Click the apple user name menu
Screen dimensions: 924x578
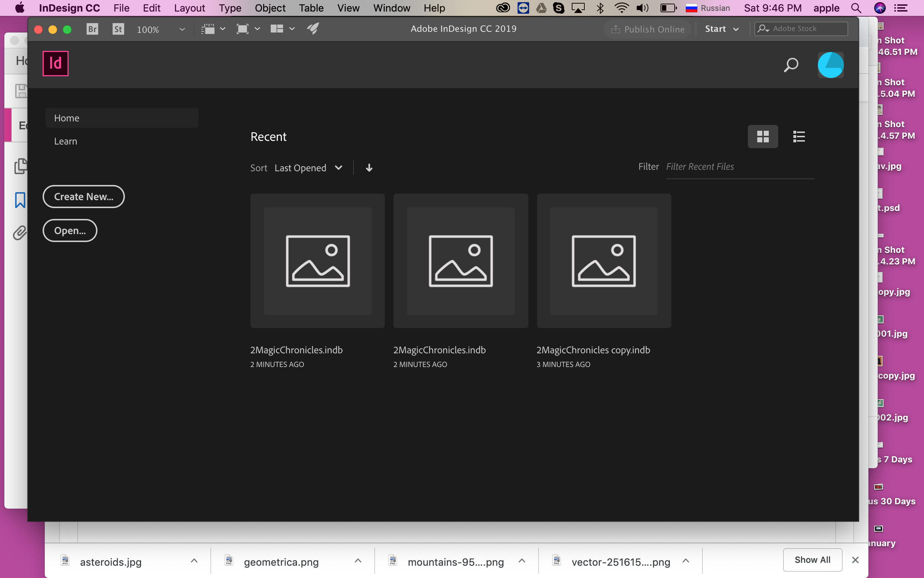[x=826, y=8]
